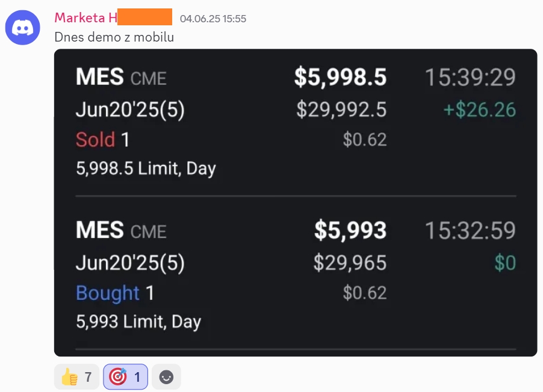Click the bullseye dart emoji icon

pos(118,377)
